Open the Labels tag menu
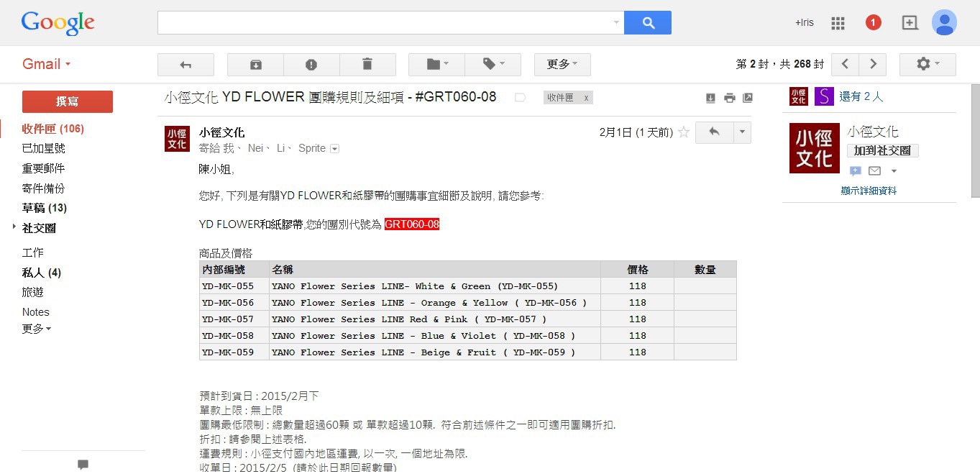Viewport: 980px width, 474px height. pyautogui.click(x=493, y=65)
